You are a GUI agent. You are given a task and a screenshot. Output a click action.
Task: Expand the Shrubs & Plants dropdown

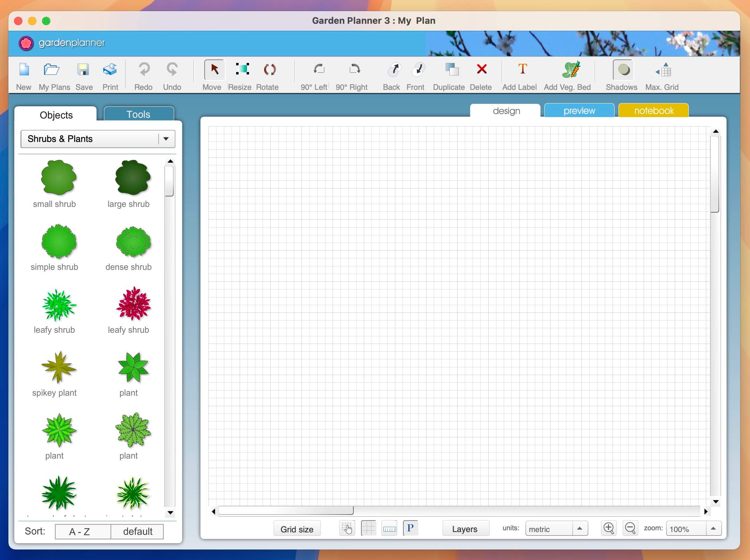click(166, 139)
